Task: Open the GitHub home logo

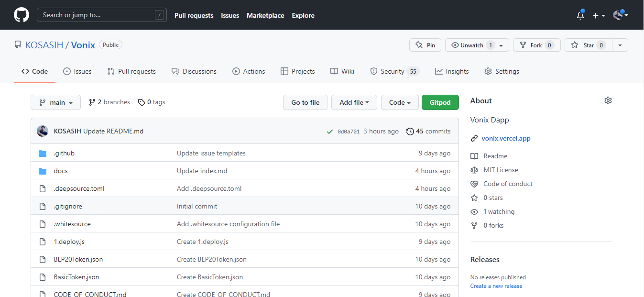Action: point(22,15)
